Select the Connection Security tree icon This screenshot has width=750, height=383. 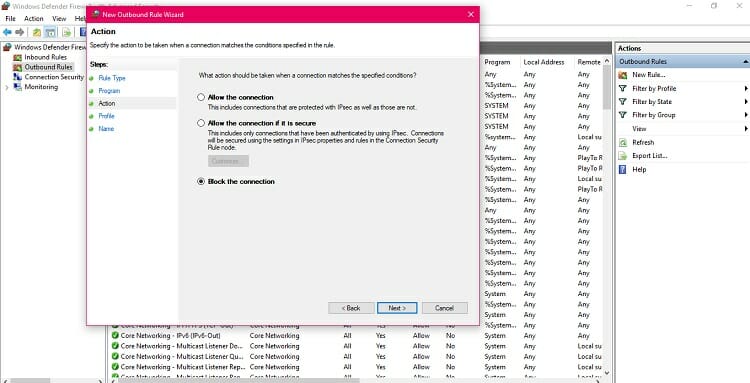pyautogui.click(x=18, y=77)
